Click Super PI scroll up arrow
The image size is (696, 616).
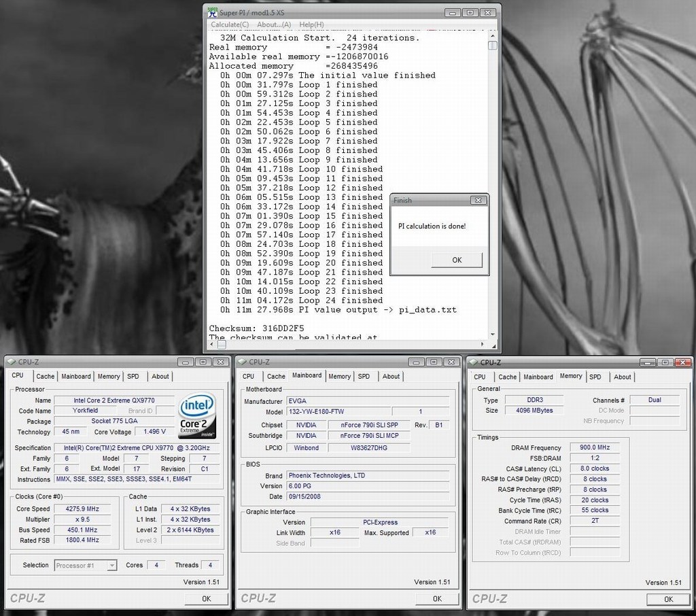(x=492, y=35)
